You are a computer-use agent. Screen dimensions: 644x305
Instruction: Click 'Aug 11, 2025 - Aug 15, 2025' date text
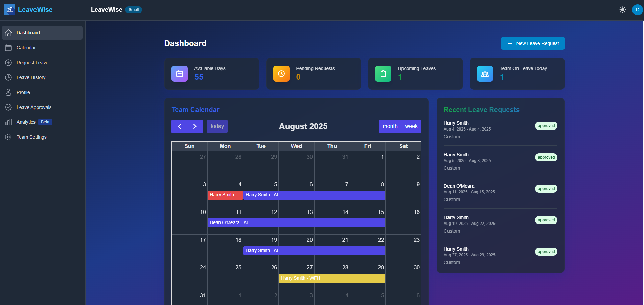[469, 192]
